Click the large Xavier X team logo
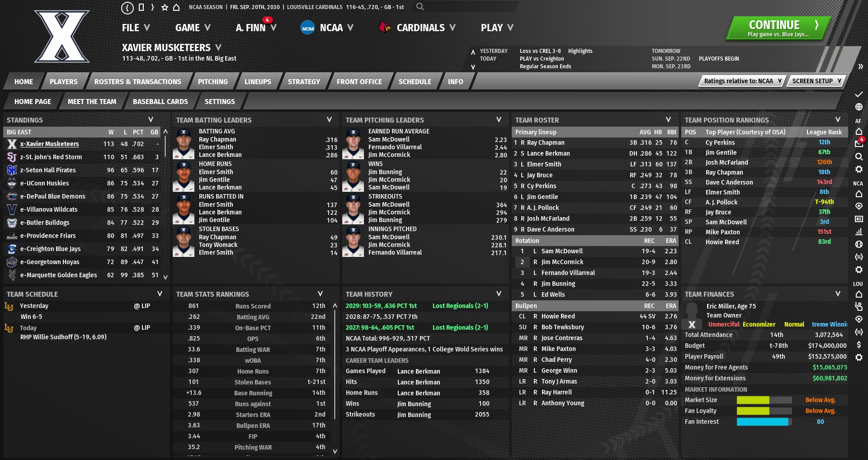This screenshot has height=460, width=868. click(x=62, y=36)
